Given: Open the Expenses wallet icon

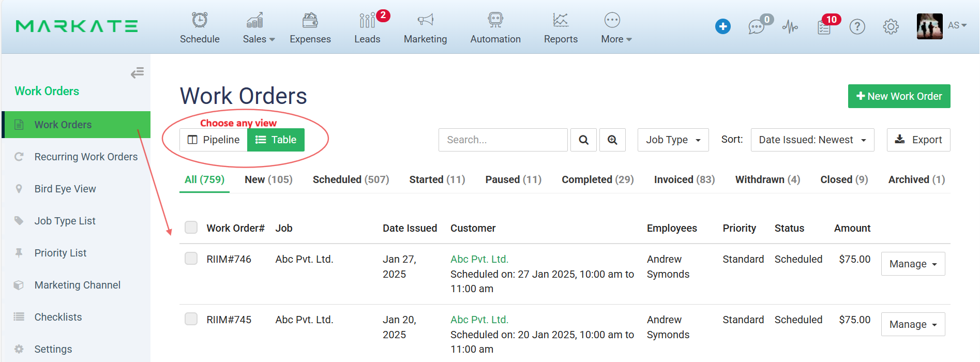Looking at the screenshot, I should [310, 20].
